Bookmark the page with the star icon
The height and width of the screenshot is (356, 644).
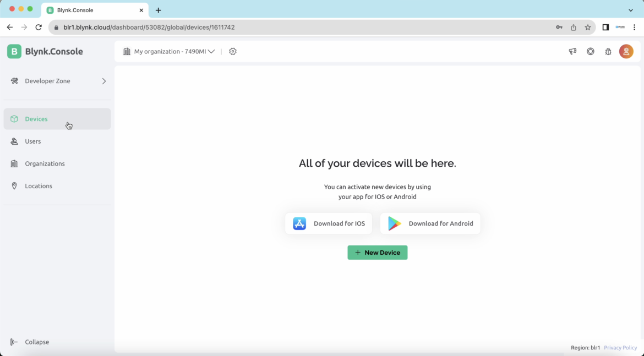pyautogui.click(x=587, y=27)
